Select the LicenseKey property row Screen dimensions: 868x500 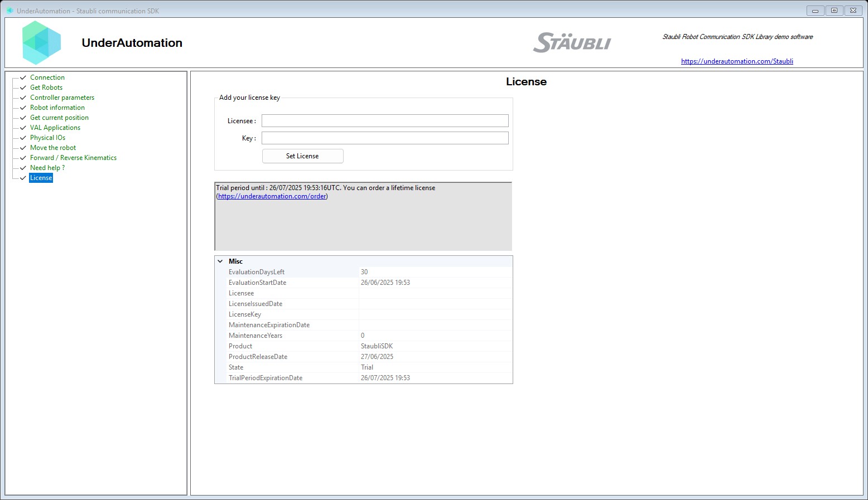click(x=364, y=314)
